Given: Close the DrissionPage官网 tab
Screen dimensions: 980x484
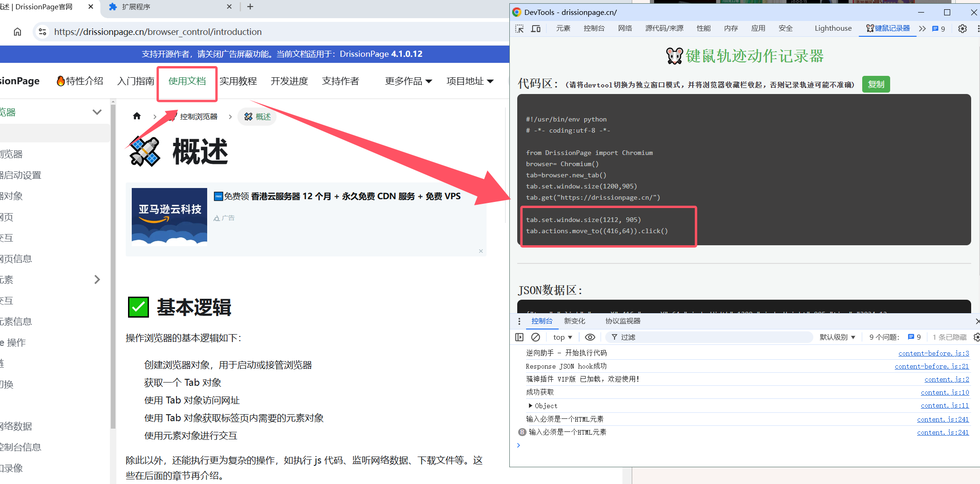Looking at the screenshot, I should coord(91,7).
